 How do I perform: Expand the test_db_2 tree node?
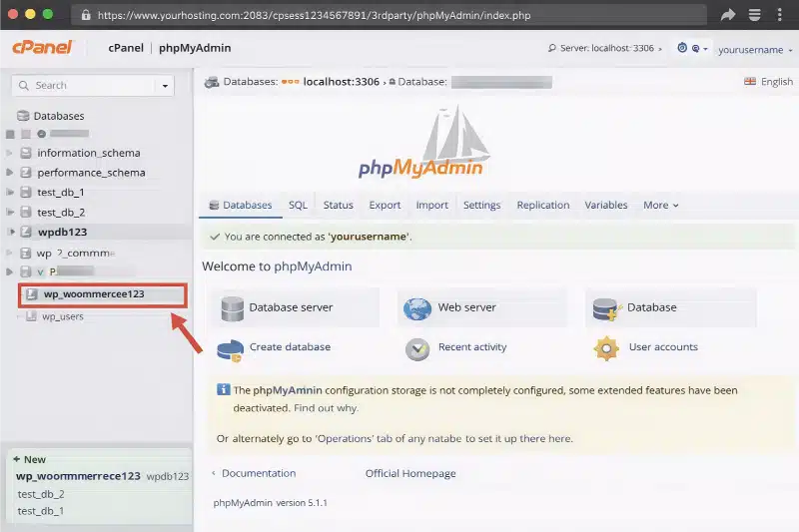pyautogui.click(x=9, y=212)
